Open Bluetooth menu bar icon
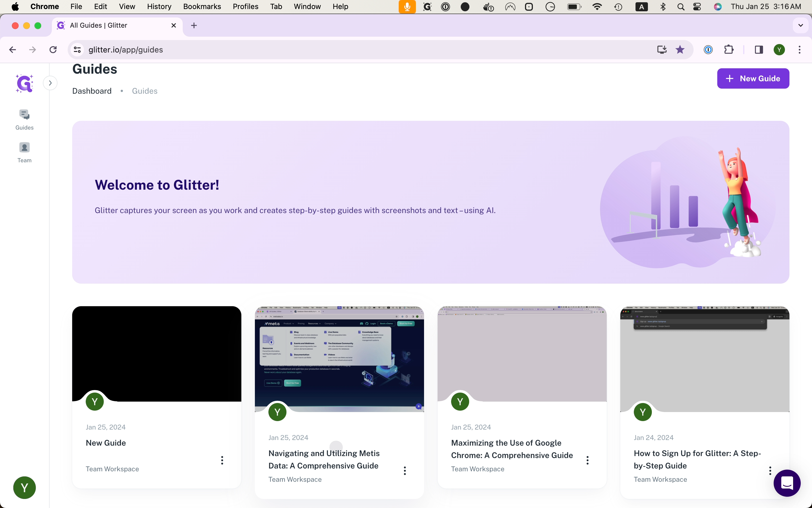This screenshot has height=508, width=812. [x=663, y=7]
